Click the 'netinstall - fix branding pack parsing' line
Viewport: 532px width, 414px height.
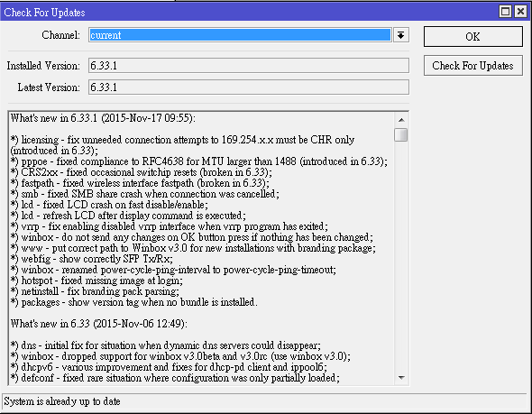(95, 291)
